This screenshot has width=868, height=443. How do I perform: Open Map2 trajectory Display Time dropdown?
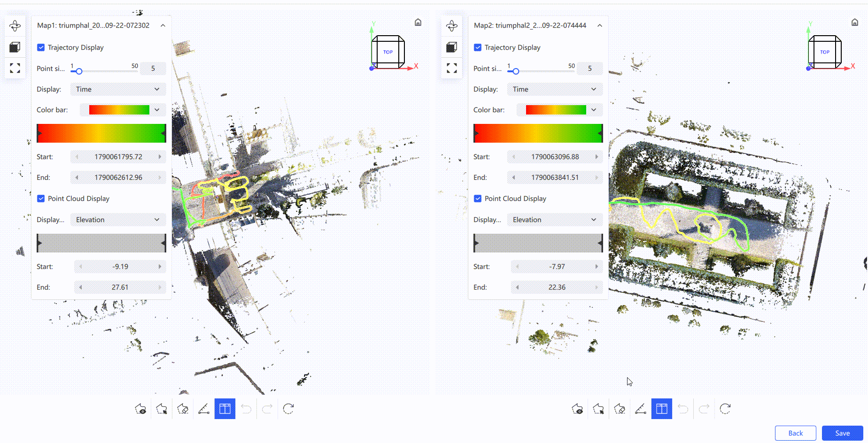pos(555,89)
